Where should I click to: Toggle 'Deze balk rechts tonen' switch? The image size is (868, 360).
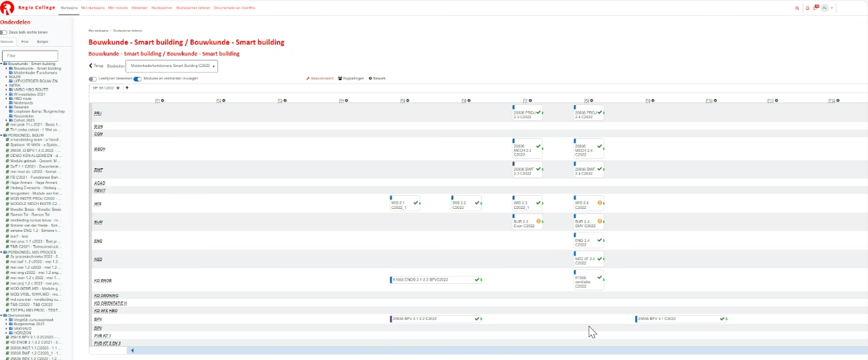[x=4, y=32]
